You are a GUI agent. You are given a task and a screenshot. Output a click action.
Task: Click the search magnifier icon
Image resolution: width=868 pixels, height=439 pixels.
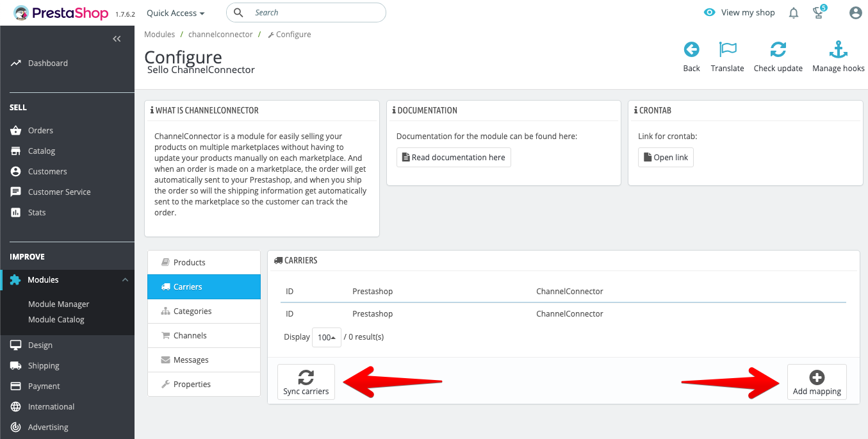[x=238, y=13]
